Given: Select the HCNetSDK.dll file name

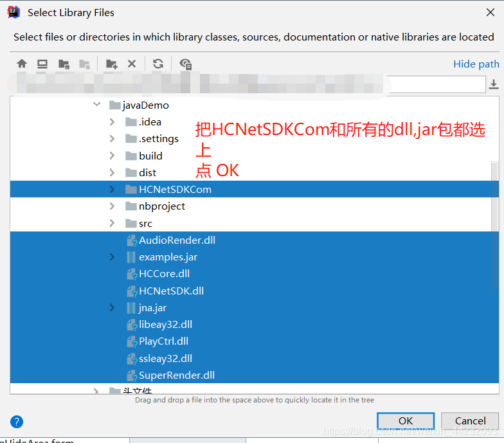Looking at the screenshot, I should pyautogui.click(x=171, y=291).
